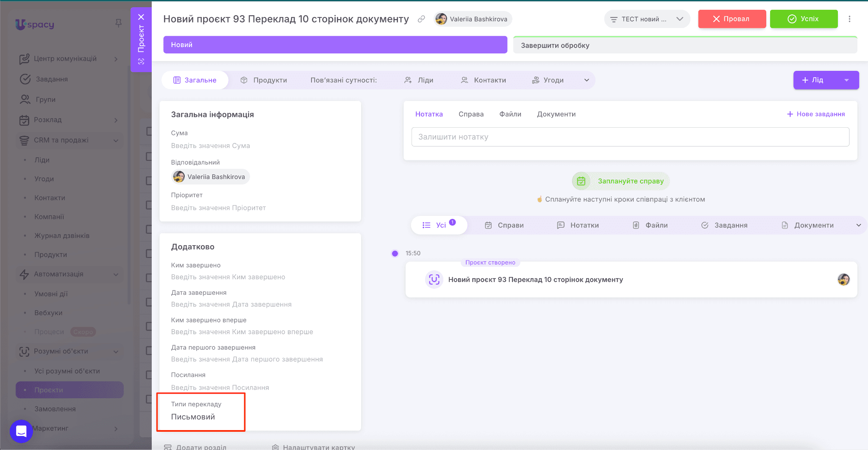This screenshot has width=868, height=450.
Task: Click the calendar icon in Заплануйте справу
Action: [x=581, y=181]
